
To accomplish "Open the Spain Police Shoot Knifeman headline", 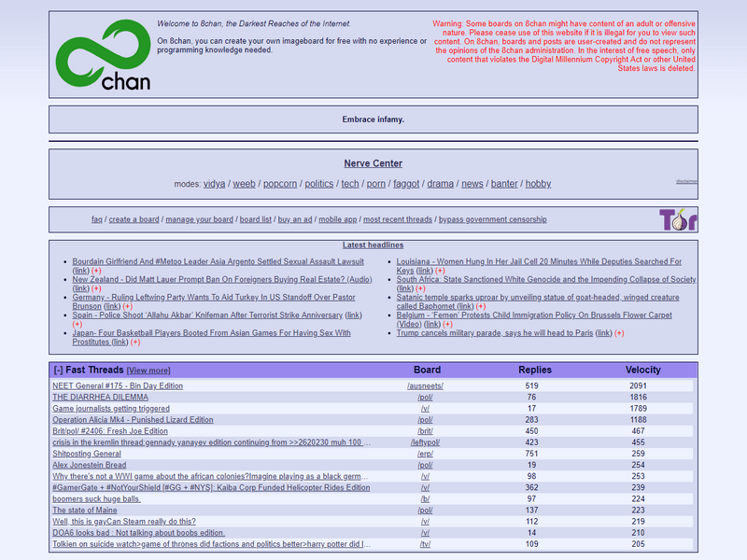I will (207, 315).
